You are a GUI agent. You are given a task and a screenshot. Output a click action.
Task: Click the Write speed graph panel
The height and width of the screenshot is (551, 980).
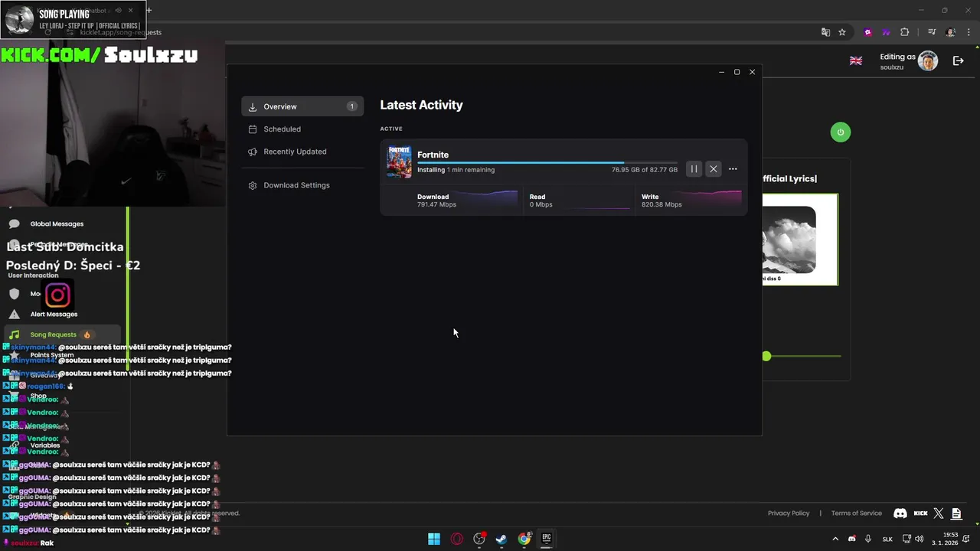(x=691, y=201)
